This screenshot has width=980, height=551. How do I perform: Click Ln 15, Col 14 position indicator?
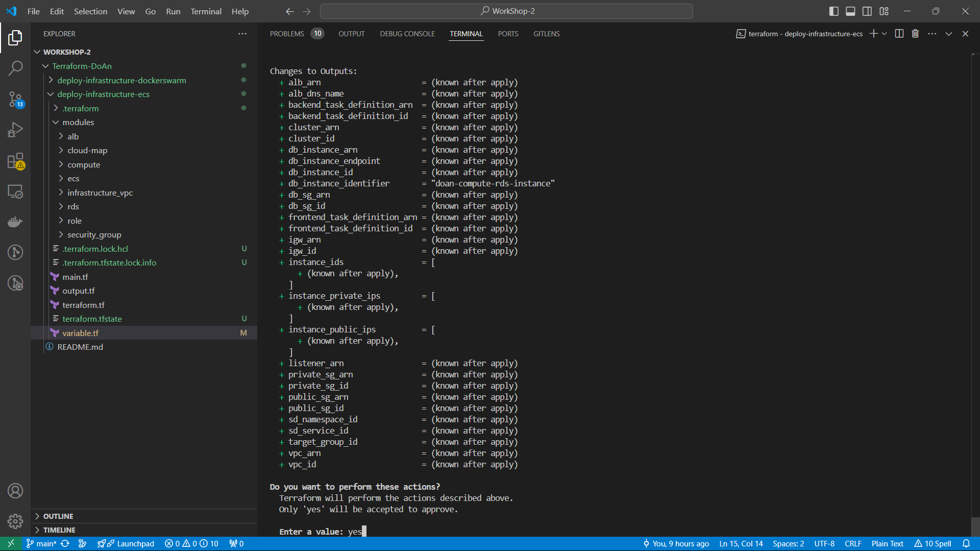741,543
